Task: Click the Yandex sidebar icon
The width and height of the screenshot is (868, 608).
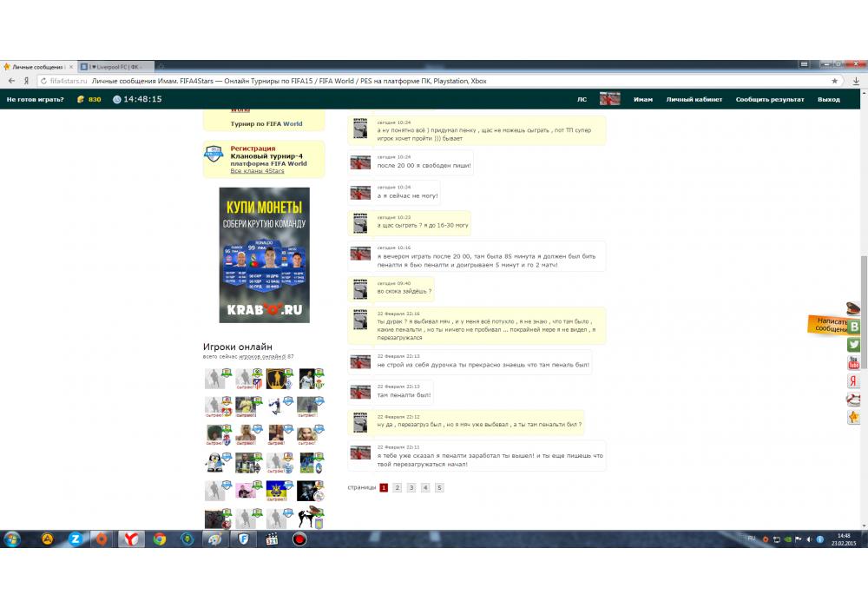Action: (854, 380)
